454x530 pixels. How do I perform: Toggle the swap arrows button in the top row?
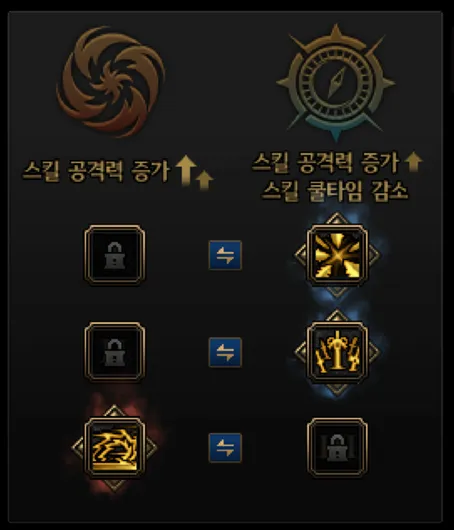point(225,255)
